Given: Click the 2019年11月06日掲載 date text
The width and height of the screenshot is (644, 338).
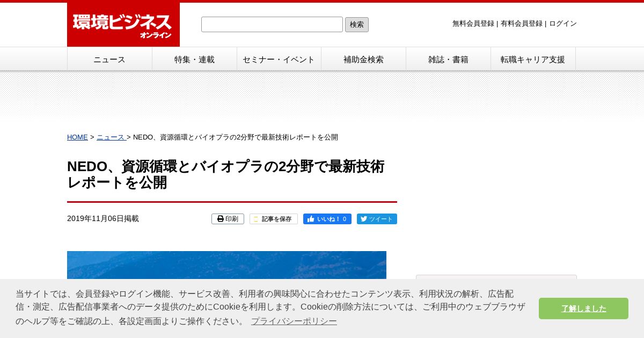Looking at the screenshot, I should point(103,219).
